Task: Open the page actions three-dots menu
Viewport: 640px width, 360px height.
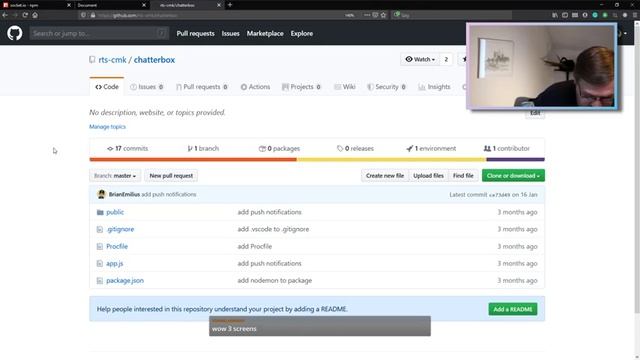Action: tap(367, 15)
